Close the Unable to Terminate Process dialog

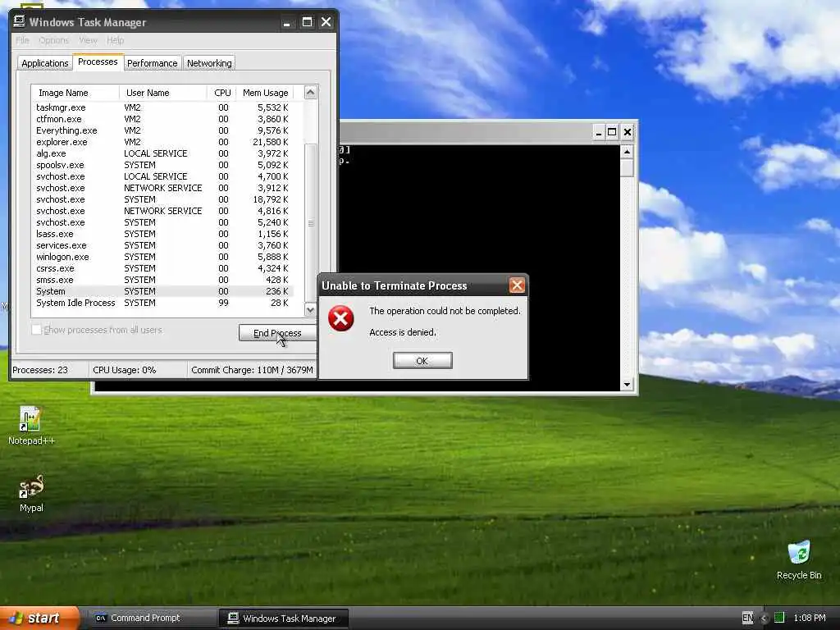click(517, 285)
